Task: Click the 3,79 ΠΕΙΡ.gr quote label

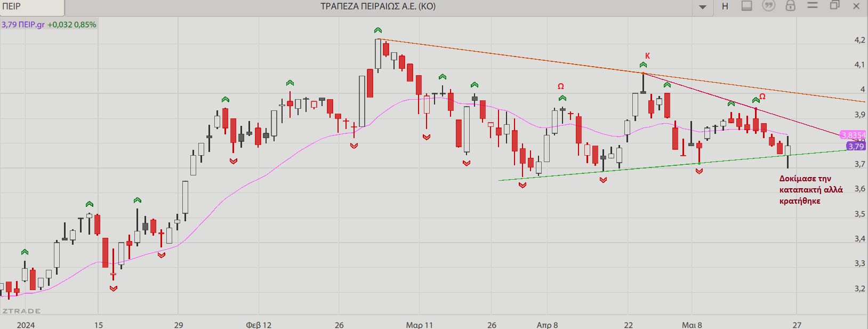Action: coord(23,25)
